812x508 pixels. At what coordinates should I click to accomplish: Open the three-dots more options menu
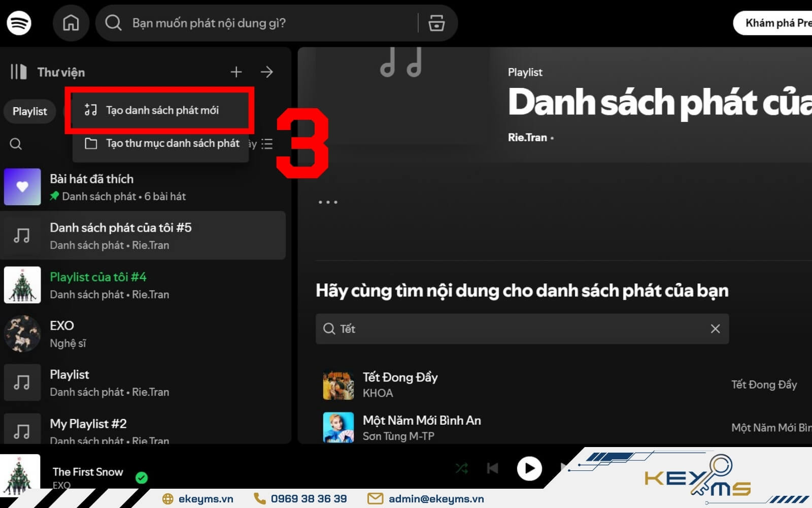pos(328,202)
